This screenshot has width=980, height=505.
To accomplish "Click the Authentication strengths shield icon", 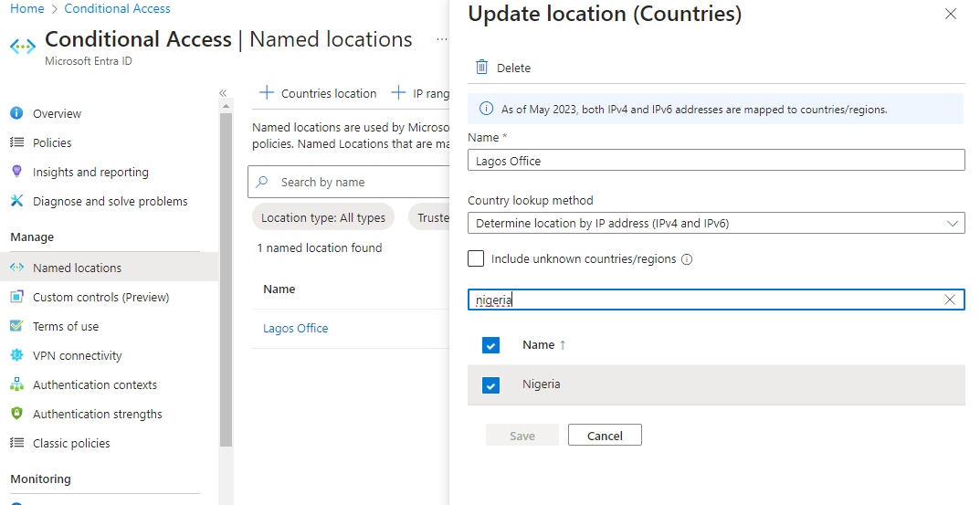I will 16,414.
